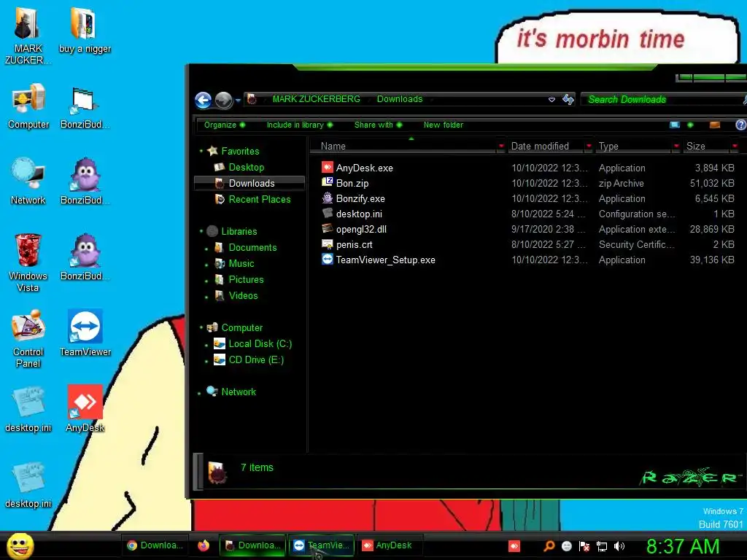
Task: Select Downloads under Favorites
Action: [x=251, y=183]
